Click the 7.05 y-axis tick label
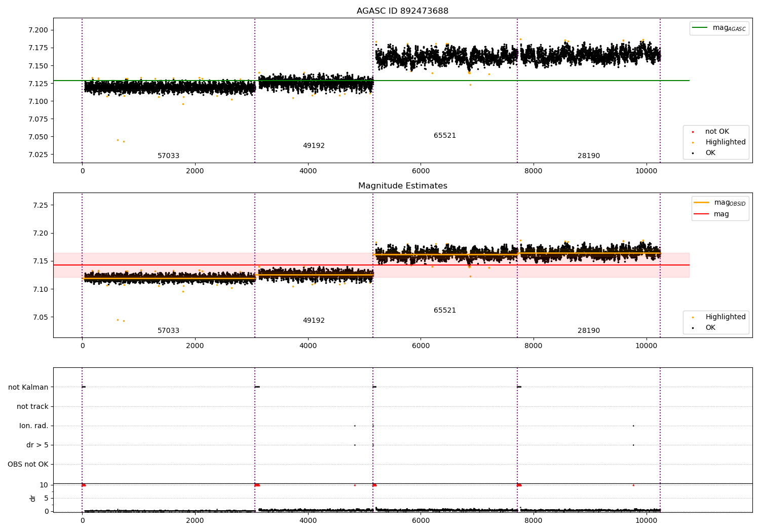The width and height of the screenshot is (760, 532). point(40,318)
